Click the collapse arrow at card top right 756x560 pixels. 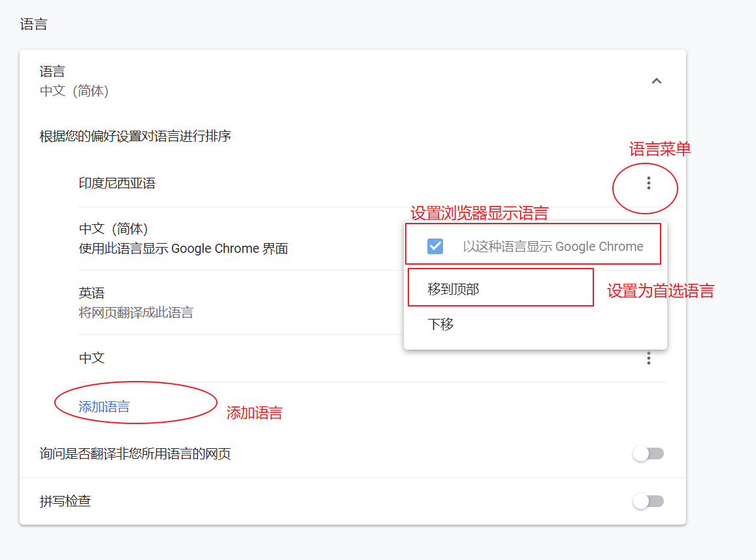657,80
